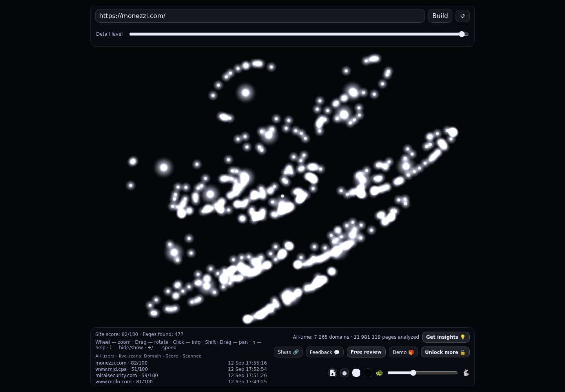This screenshot has width=565, height=392.
Task: Click the 12 Sep 17:52:54 timestamp
Action: pyautogui.click(x=247, y=369)
